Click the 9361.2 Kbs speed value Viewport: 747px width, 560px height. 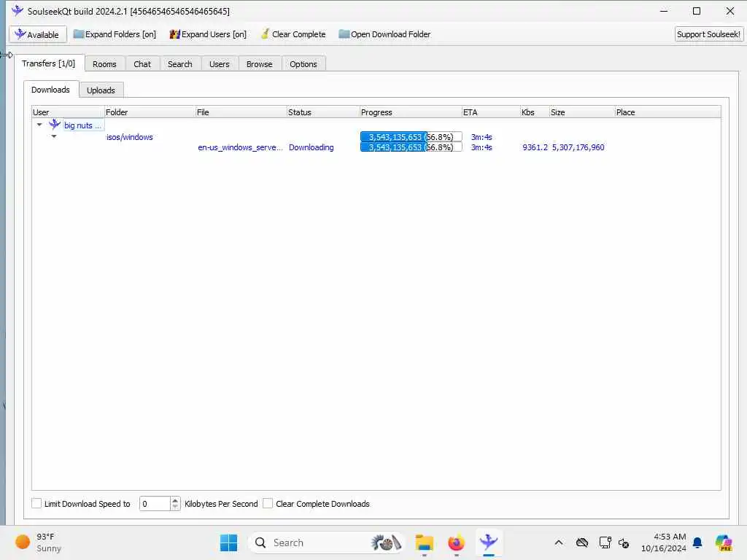[x=535, y=147]
